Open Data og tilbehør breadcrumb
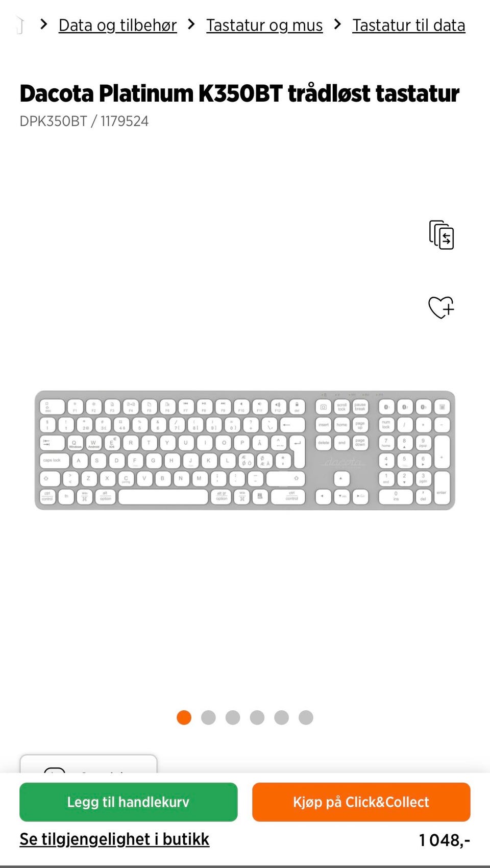490x868 pixels. click(117, 25)
